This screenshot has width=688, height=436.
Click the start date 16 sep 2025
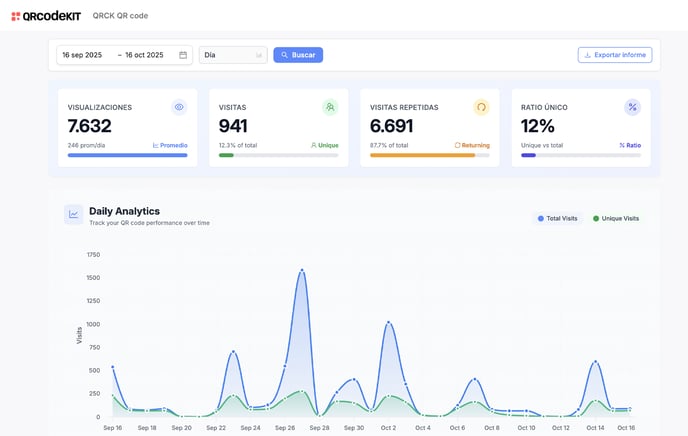(x=82, y=55)
